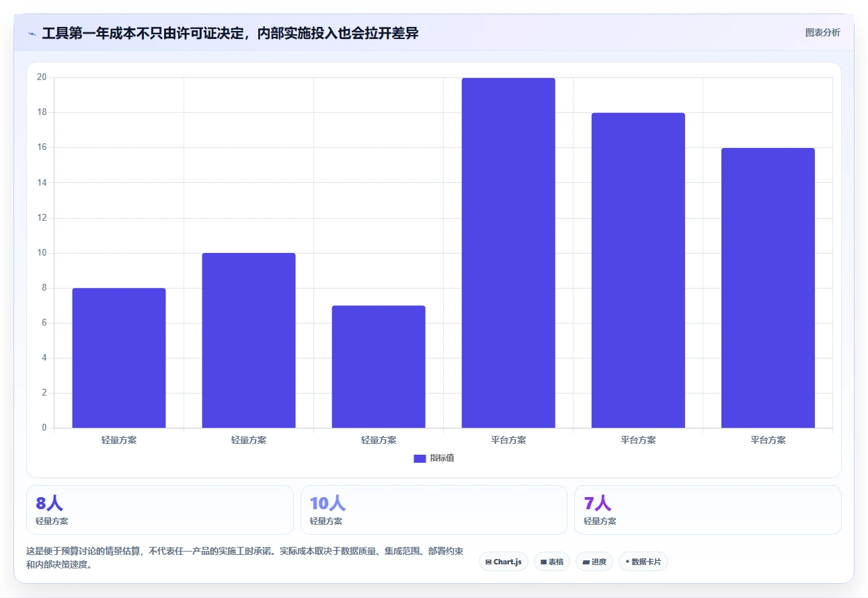The image size is (868, 598).
Task: Click the Chart.js chip
Action: click(504, 562)
